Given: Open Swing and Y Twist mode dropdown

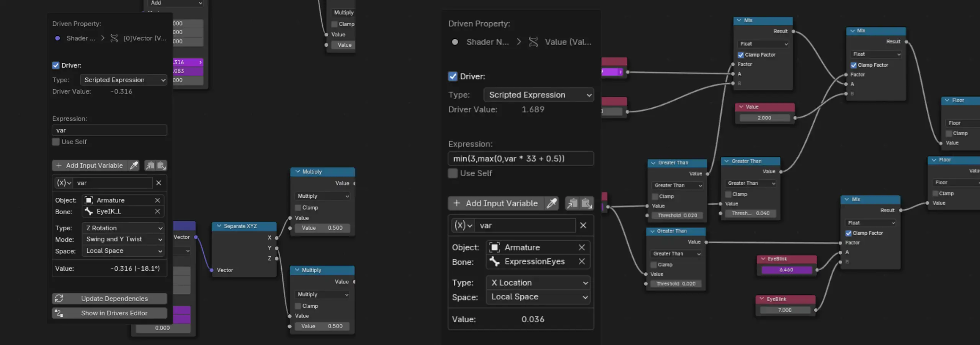Looking at the screenshot, I should pos(123,239).
